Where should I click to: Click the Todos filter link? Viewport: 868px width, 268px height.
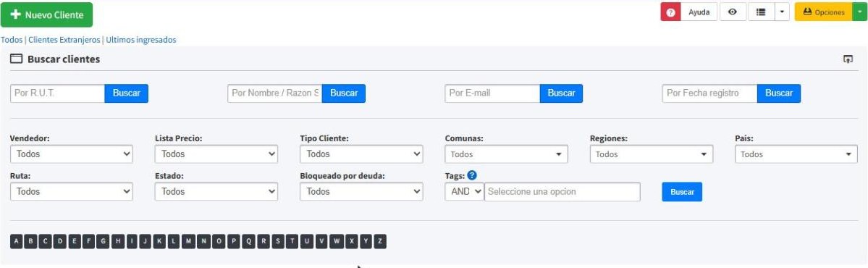pos(12,40)
